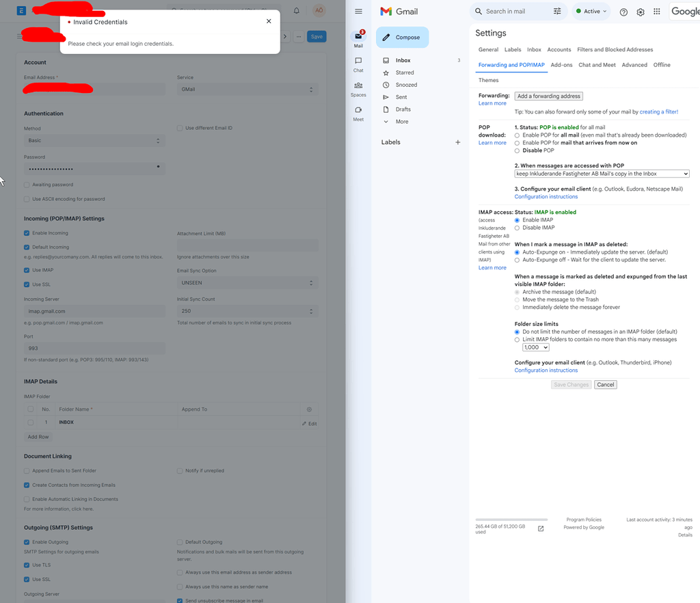Open Gmail settings gear icon

coord(640,12)
